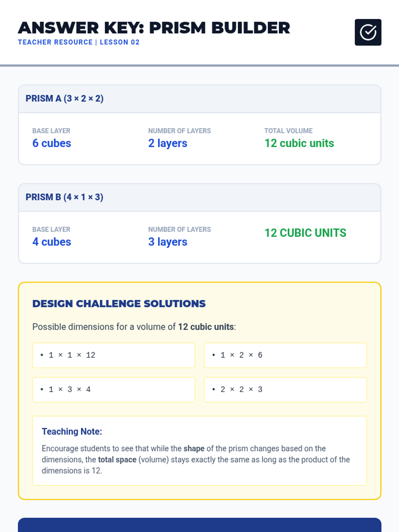Select the 1 × 3 × 4 solution box

[x=114, y=389]
